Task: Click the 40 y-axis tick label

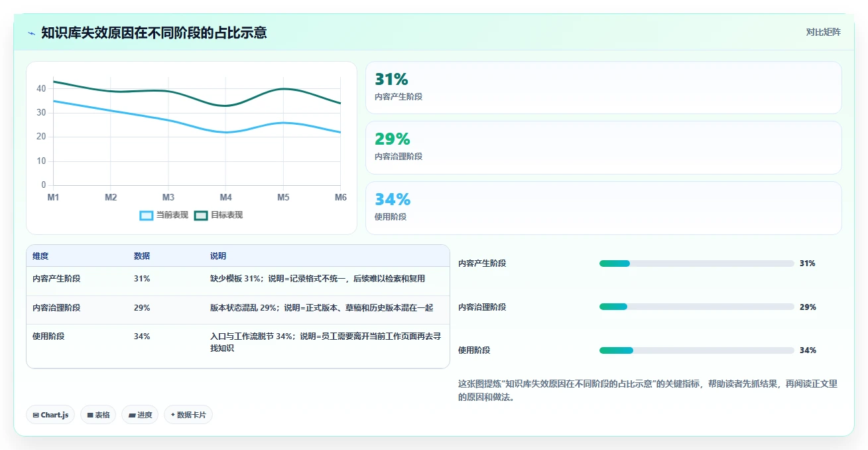Action: pyautogui.click(x=41, y=88)
